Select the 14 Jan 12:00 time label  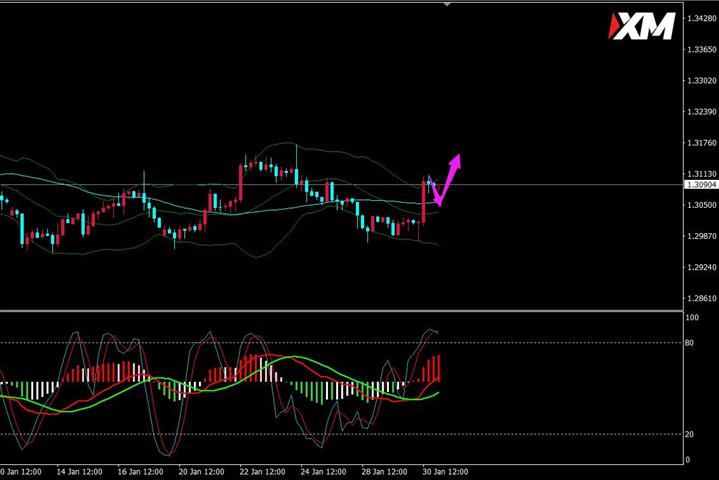click(79, 472)
